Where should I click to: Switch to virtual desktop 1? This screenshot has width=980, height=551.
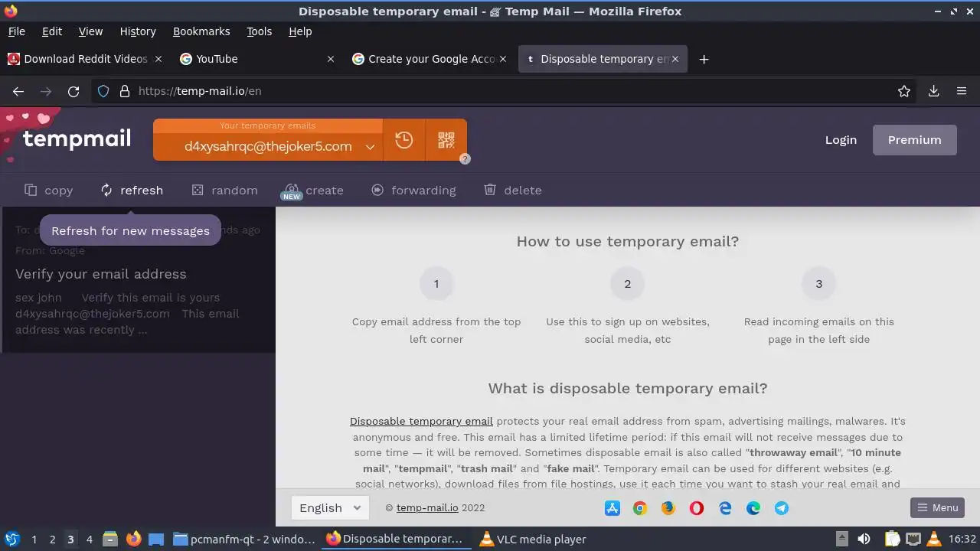coord(34,540)
